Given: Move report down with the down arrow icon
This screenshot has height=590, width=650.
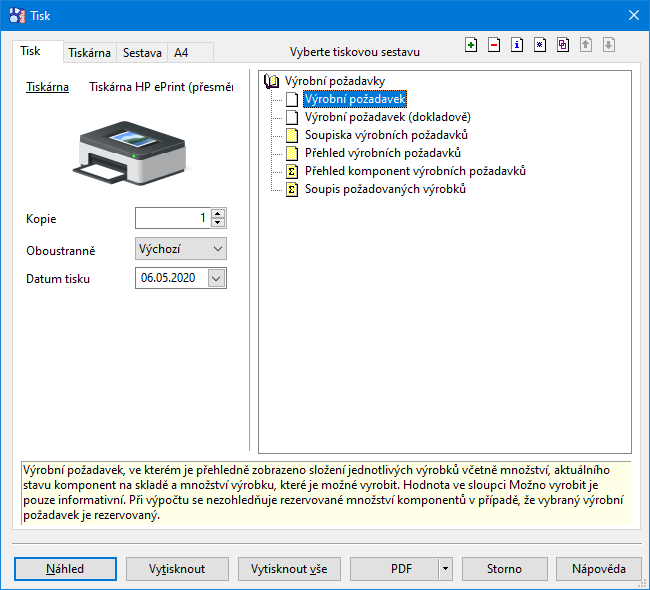Looking at the screenshot, I should point(609,44).
